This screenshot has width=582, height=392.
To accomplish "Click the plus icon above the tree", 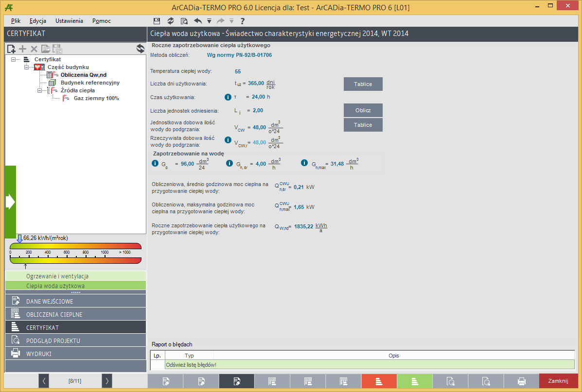I will (23, 49).
